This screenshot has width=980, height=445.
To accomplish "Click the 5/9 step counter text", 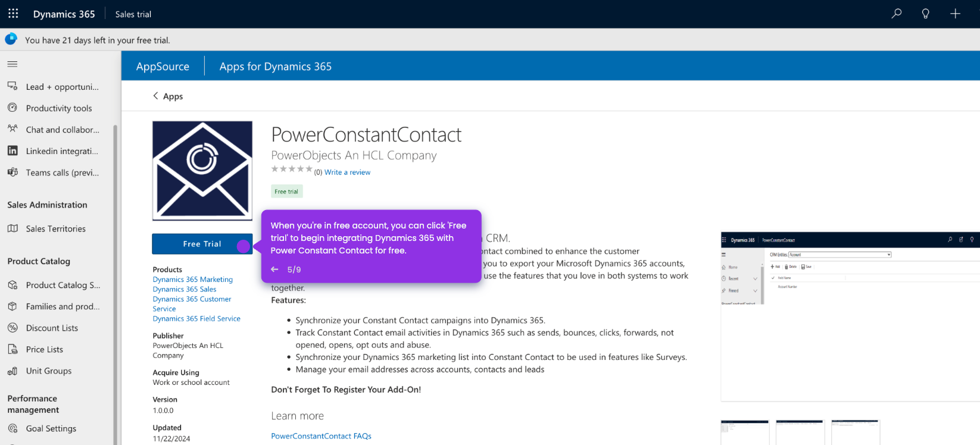I will (294, 269).
